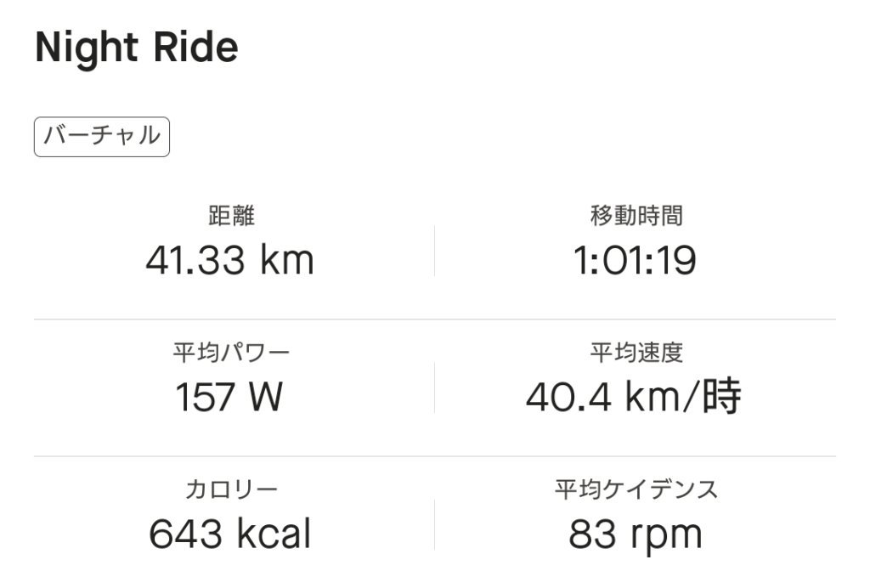This screenshot has width=870, height=588.
Task: Click the カロリー label
Action: (x=231, y=489)
